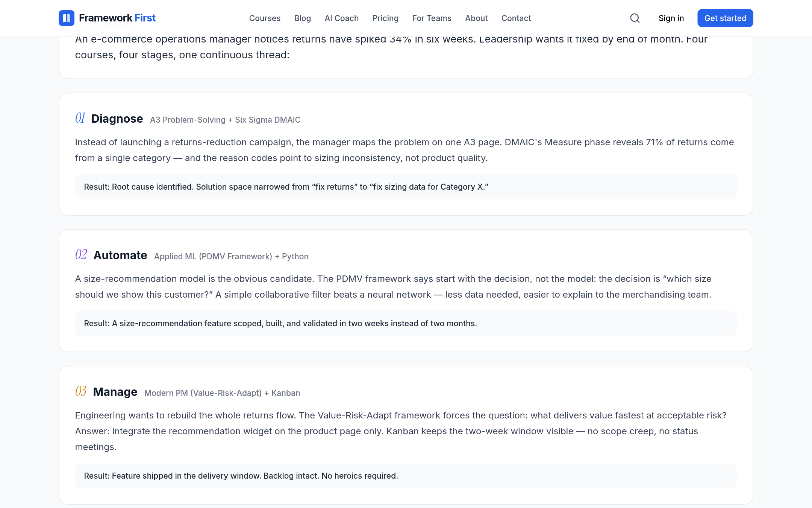Click the Framework First logo icon
Image resolution: width=812 pixels, height=508 pixels.
[x=67, y=18]
